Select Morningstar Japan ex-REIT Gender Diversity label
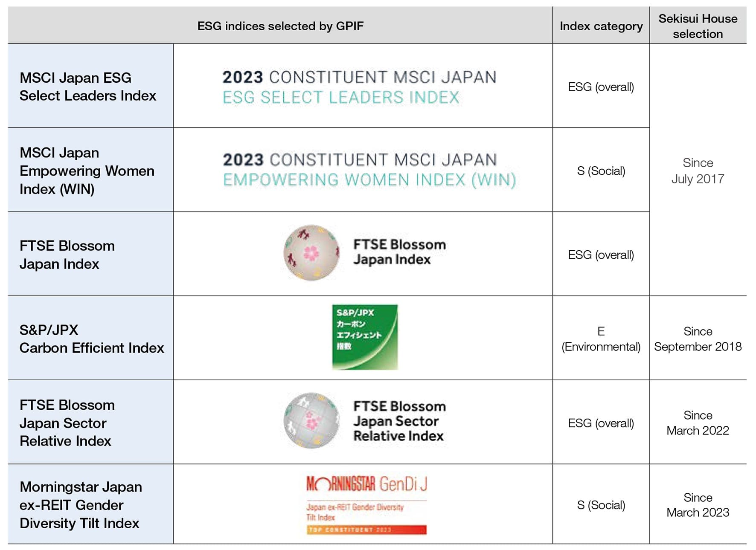The image size is (756, 550). point(81,505)
